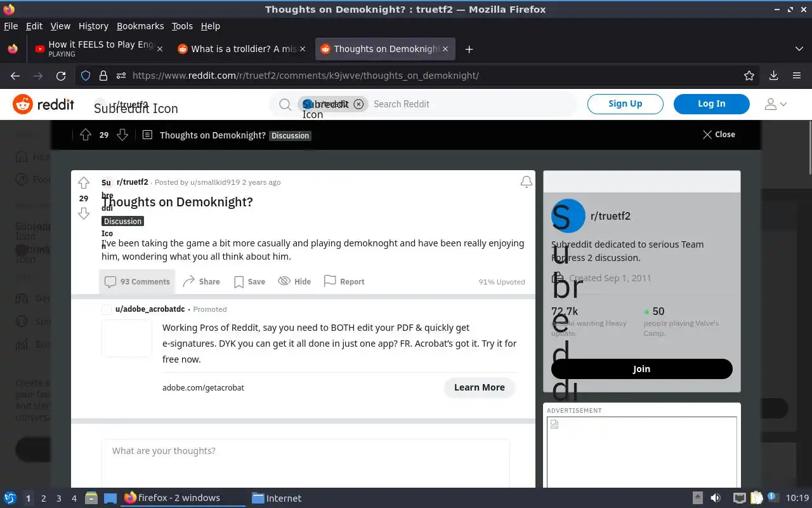Click the notification bell on the post
The width and height of the screenshot is (812, 508).
pyautogui.click(x=526, y=182)
